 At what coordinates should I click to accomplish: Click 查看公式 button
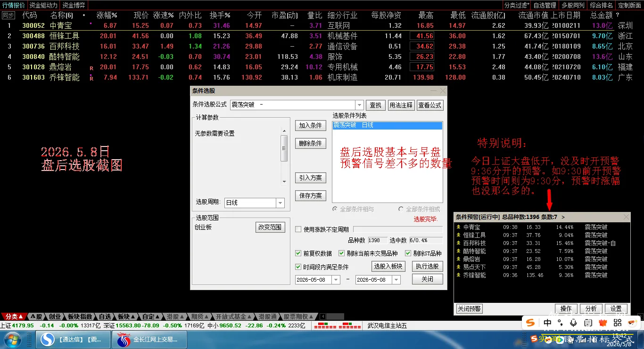(430, 105)
